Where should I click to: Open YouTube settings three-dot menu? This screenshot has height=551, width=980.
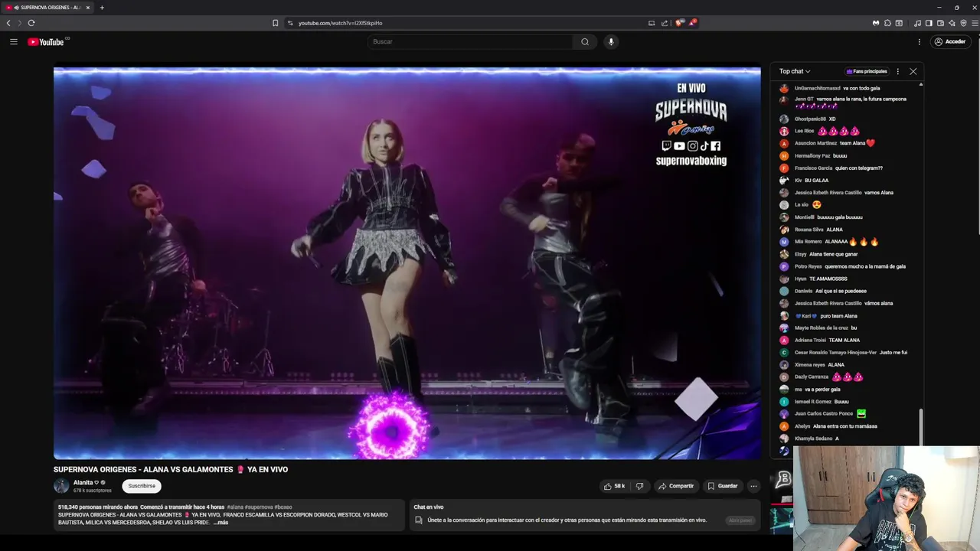(x=920, y=41)
